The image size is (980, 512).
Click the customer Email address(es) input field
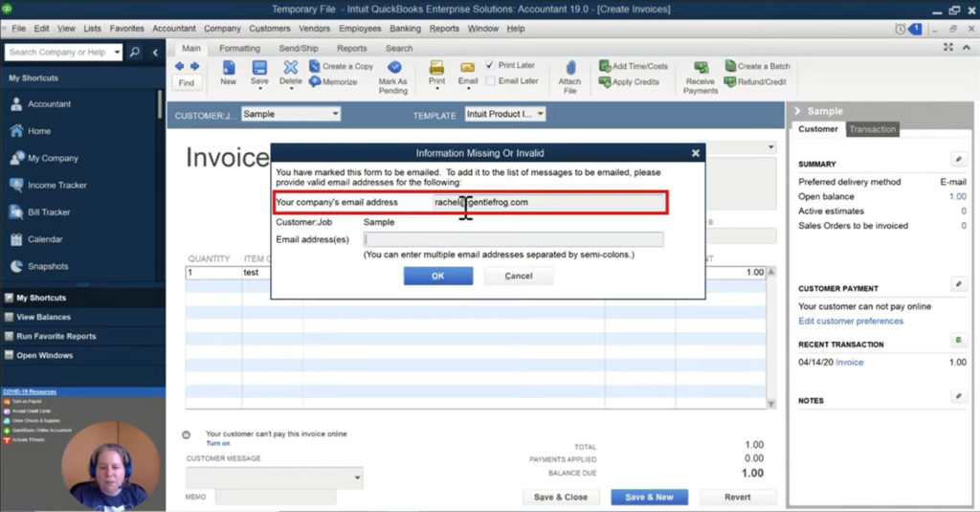[x=513, y=239]
